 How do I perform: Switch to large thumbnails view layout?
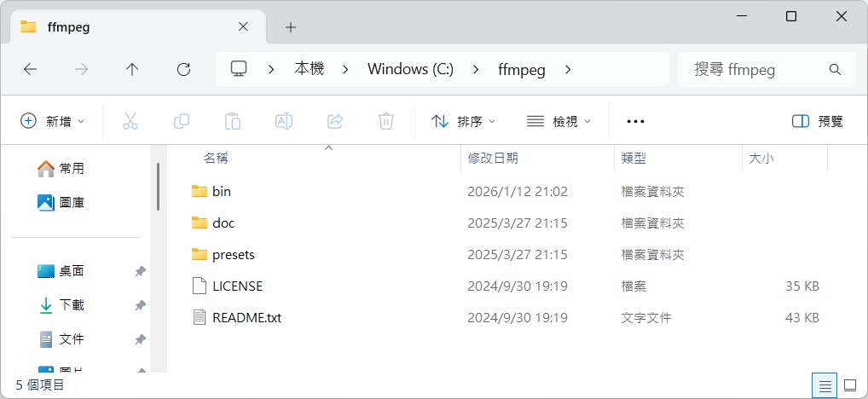[850, 386]
